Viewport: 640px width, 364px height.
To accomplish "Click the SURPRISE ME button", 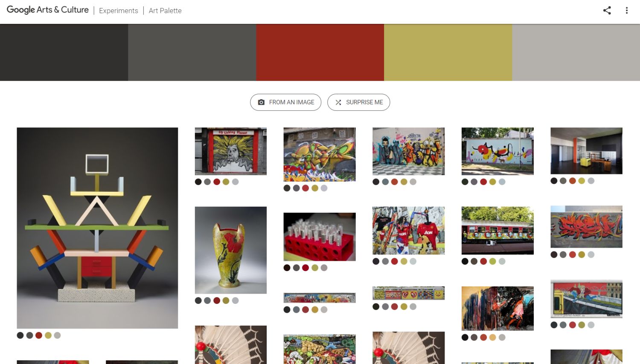I will [358, 102].
